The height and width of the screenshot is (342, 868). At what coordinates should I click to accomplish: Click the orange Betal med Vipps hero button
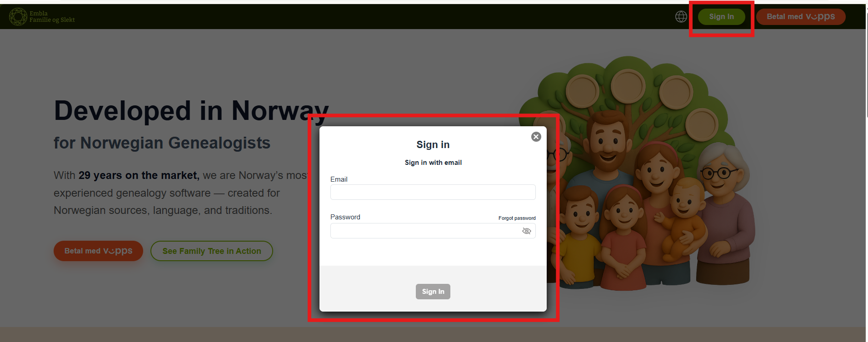point(99,251)
